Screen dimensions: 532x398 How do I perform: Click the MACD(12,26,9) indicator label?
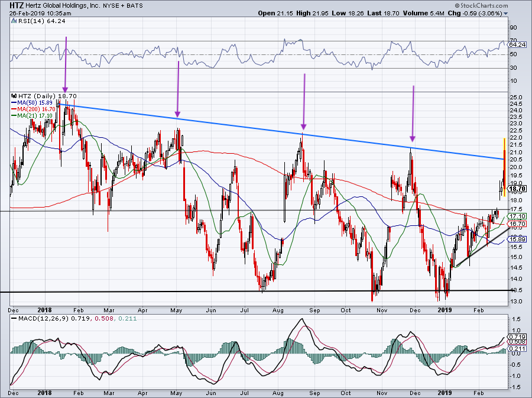pos(44,318)
